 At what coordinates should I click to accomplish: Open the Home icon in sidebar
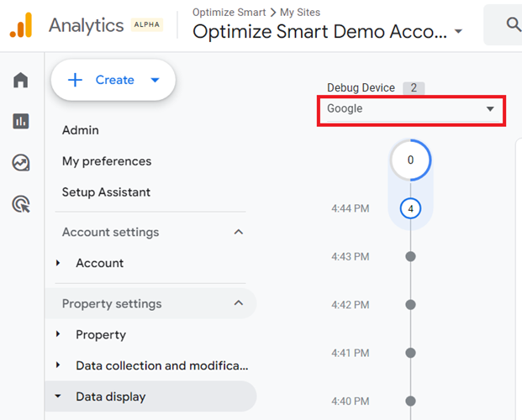coord(21,80)
